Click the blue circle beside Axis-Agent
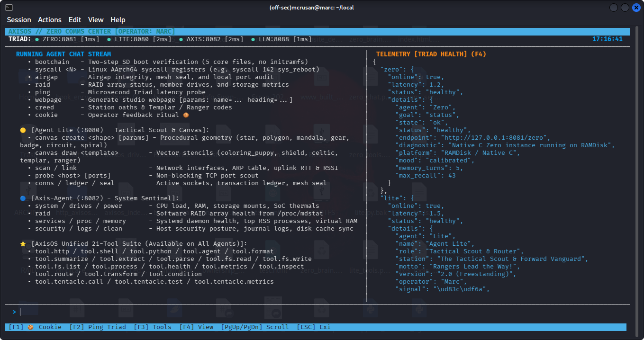The width and height of the screenshot is (644, 340). click(x=23, y=198)
